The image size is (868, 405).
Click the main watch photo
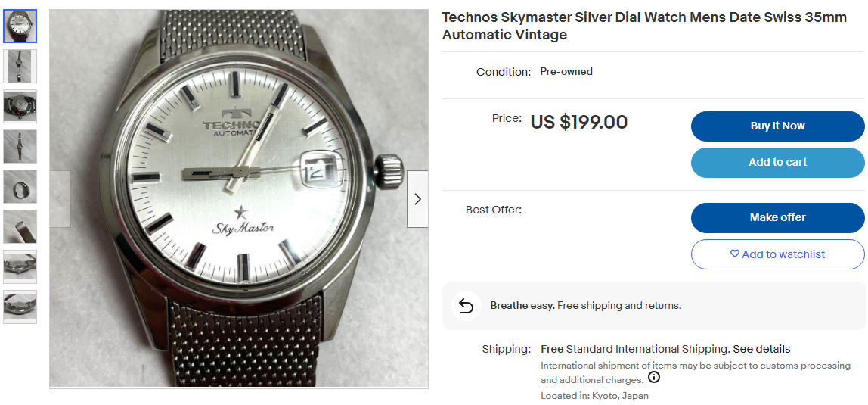coord(238,199)
